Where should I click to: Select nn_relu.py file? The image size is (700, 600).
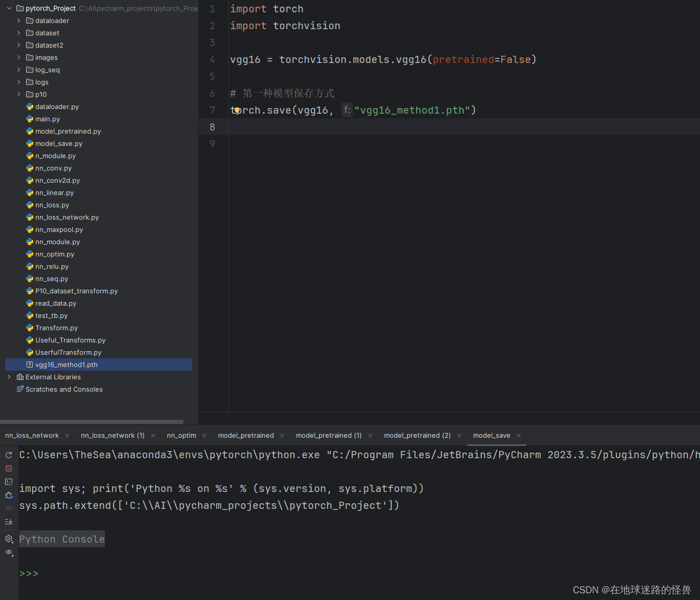[52, 266]
